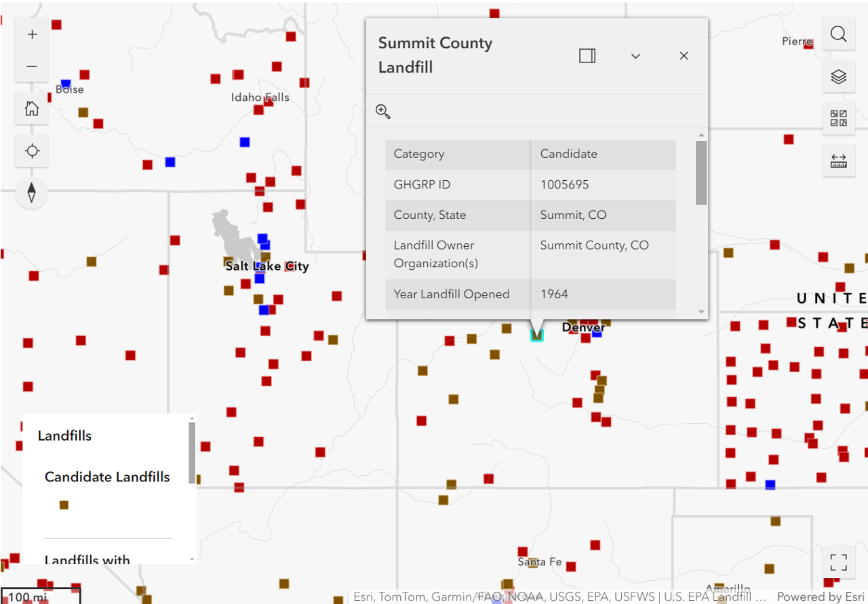Dock the Summit County Landfill popup
The width and height of the screenshot is (868, 604).
click(x=587, y=56)
